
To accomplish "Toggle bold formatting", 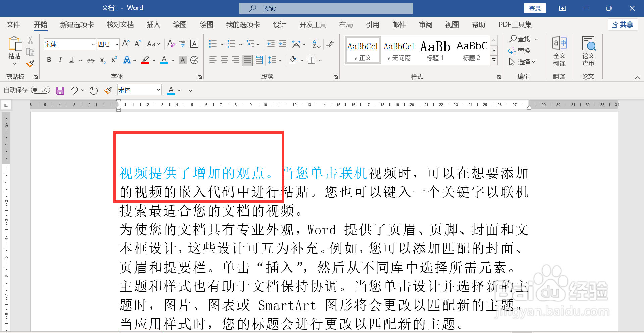I will (x=49, y=60).
